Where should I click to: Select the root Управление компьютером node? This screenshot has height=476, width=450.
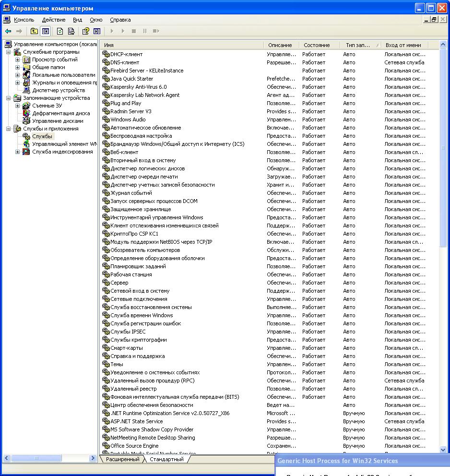(55, 44)
